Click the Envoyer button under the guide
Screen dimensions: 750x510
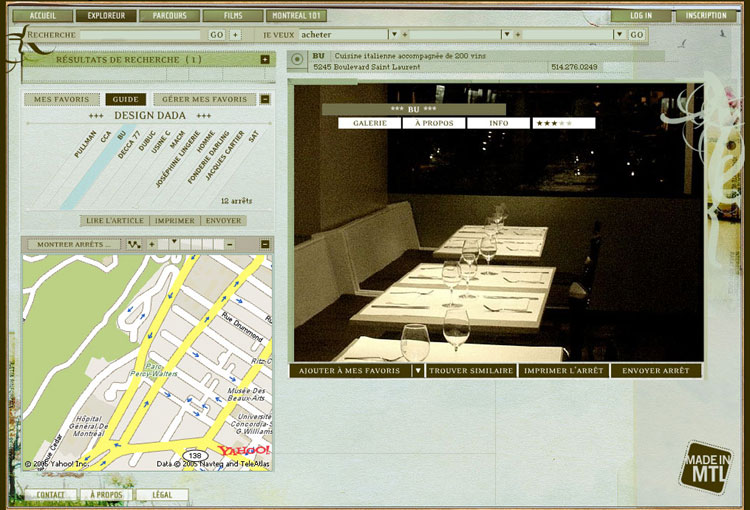pyautogui.click(x=223, y=221)
